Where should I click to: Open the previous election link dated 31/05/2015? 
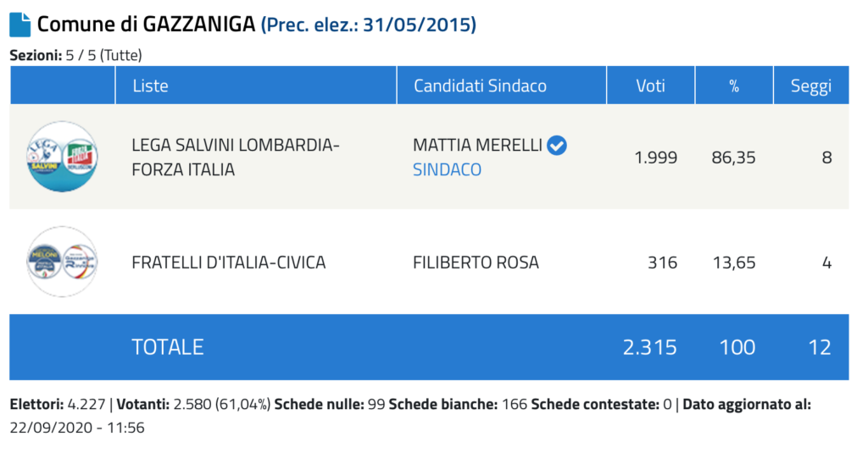tap(369, 25)
